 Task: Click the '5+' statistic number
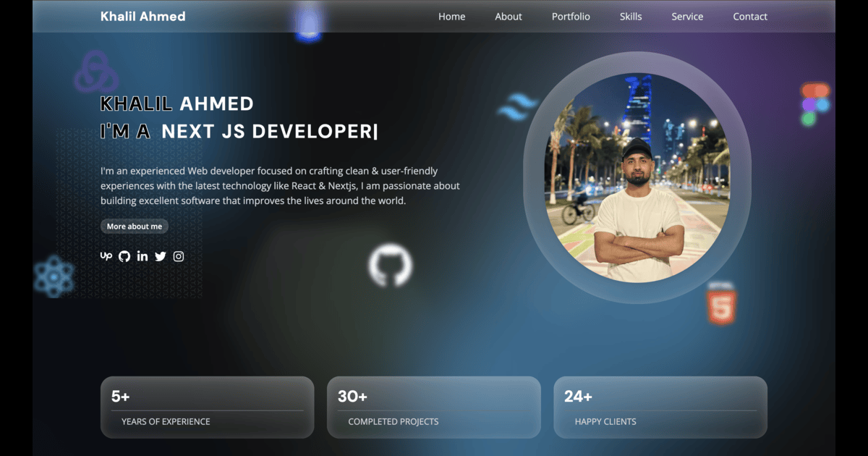tap(121, 396)
